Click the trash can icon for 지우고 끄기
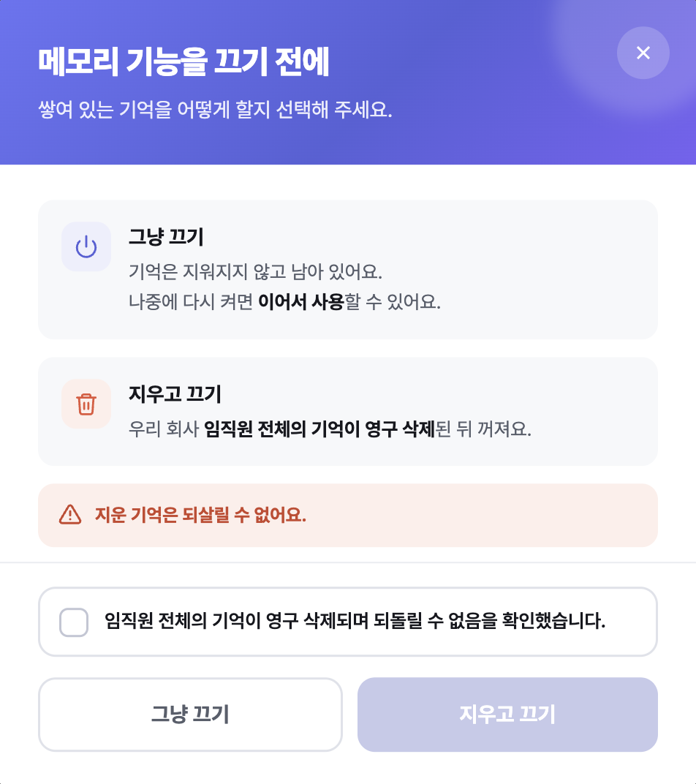Screen dimensions: 696x784 coord(86,404)
